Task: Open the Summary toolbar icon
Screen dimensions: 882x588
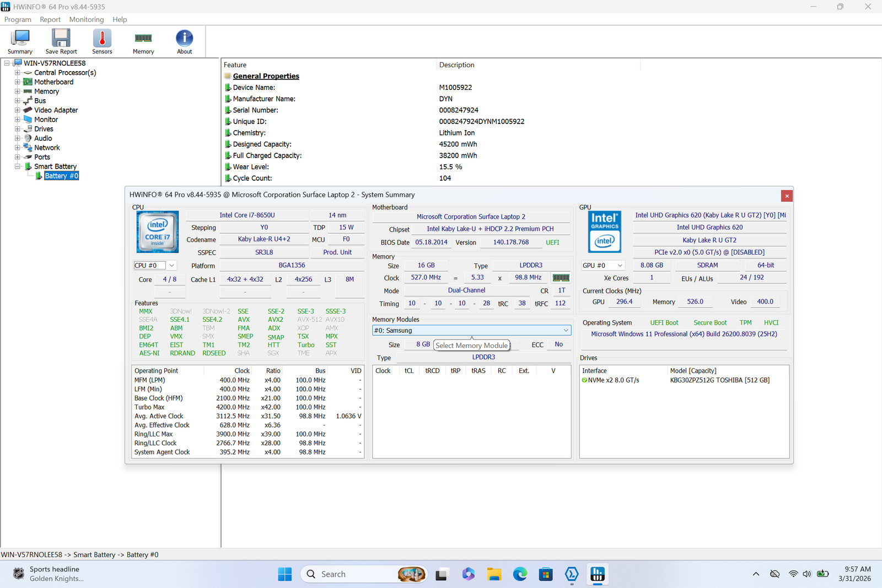Action: click(x=20, y=41)
